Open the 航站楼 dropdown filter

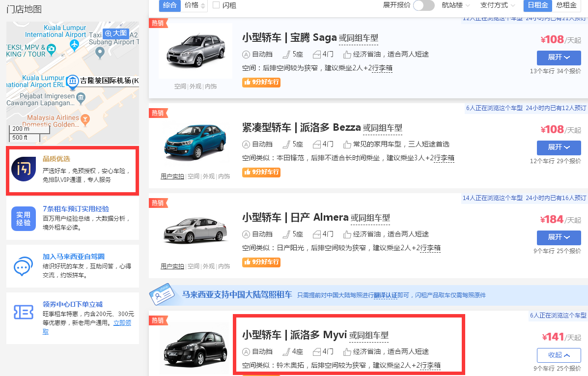(x=455, y=5)
